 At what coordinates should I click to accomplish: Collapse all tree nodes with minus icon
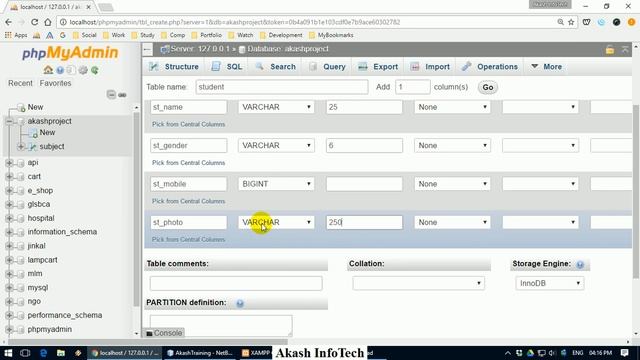pos(111,95)
